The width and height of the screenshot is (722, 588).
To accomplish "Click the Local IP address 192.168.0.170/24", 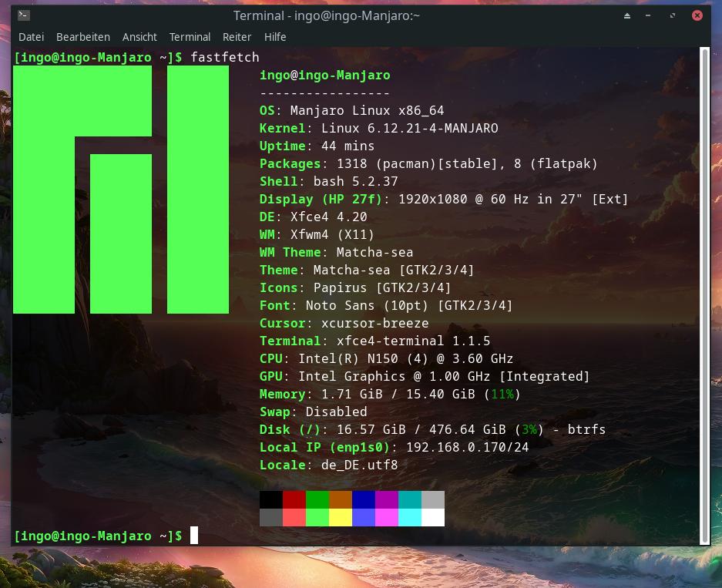I will tap(467, 447).
